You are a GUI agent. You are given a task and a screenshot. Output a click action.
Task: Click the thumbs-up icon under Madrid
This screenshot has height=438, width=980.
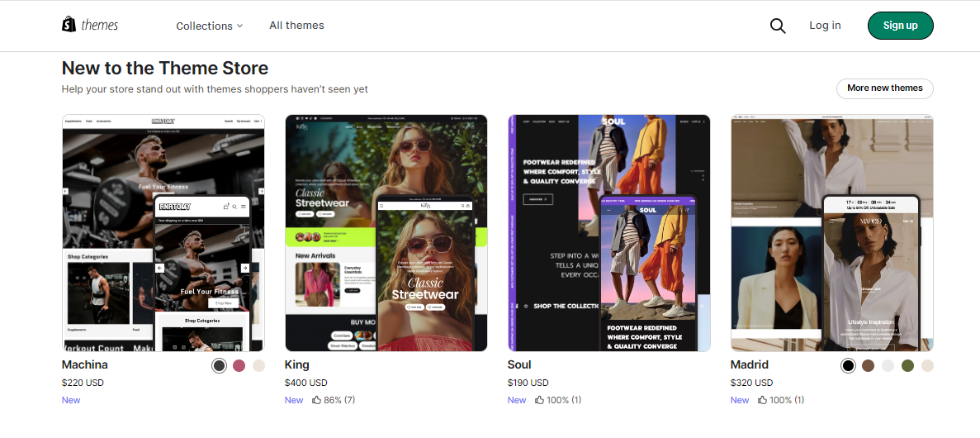pos(763,400)
